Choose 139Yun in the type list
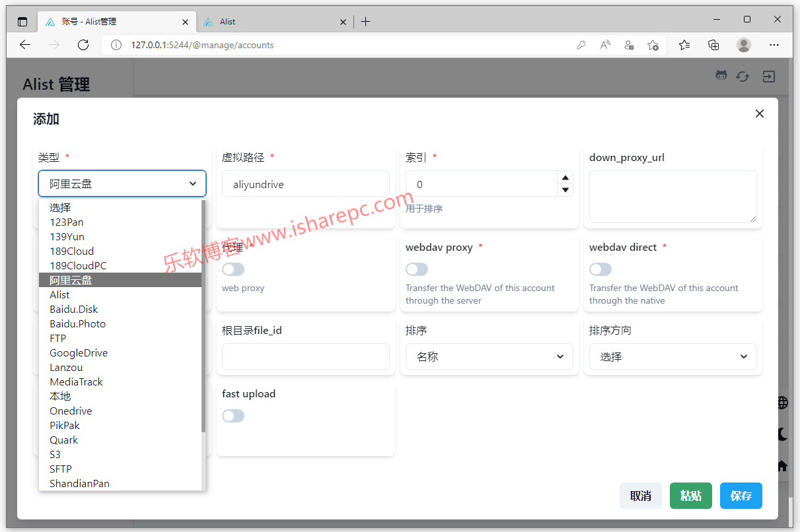Image resolution: width=800 pixels, height=532 pixels. (x=120, y=236)
